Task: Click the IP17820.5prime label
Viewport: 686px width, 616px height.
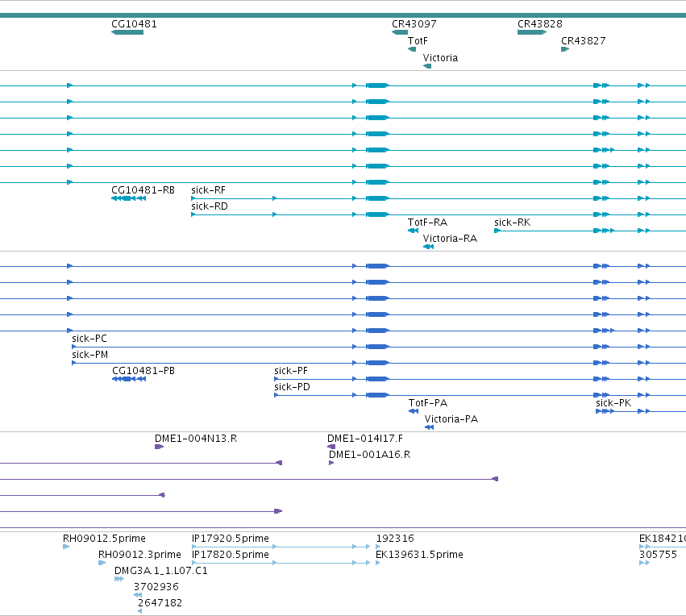Action: 230,555
